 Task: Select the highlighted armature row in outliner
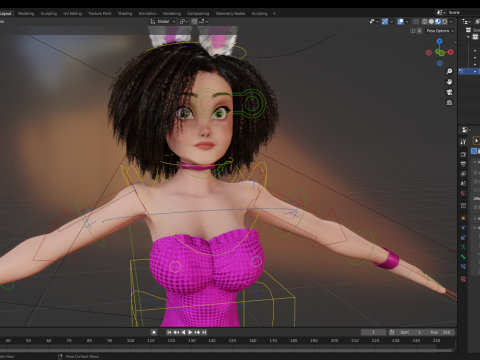pos(469,71)
